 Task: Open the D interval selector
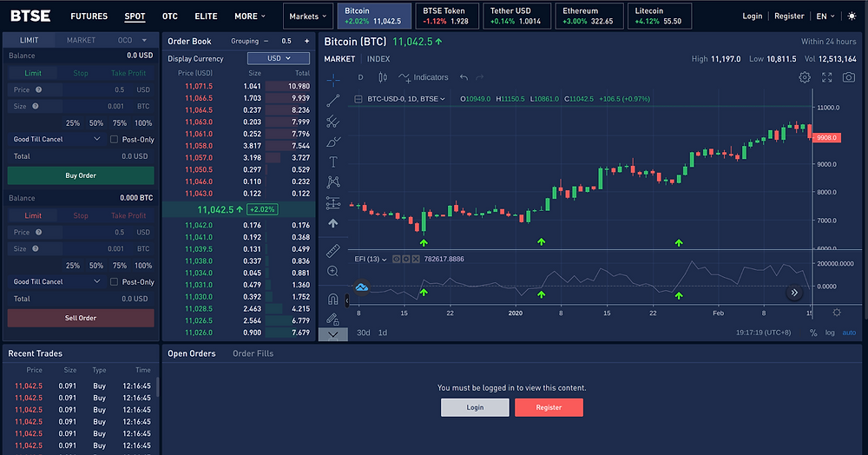pyautogui.click(x=360, y=77)
